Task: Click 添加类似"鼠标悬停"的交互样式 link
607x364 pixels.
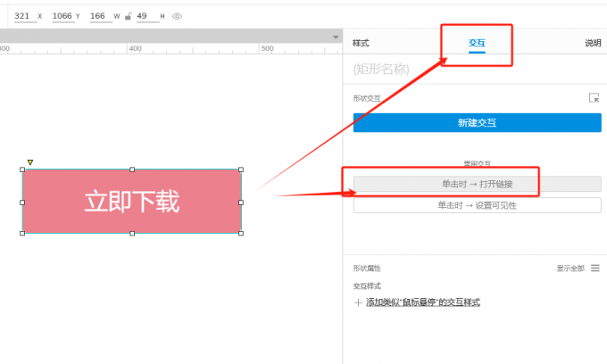Action: pyautogui.click(x=423, y=302)
